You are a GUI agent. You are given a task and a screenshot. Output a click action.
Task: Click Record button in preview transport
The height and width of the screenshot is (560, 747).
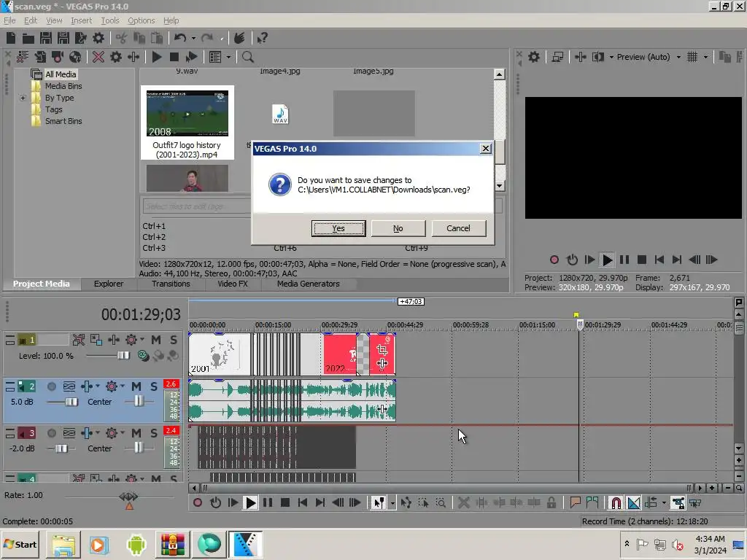pos(554,260)
